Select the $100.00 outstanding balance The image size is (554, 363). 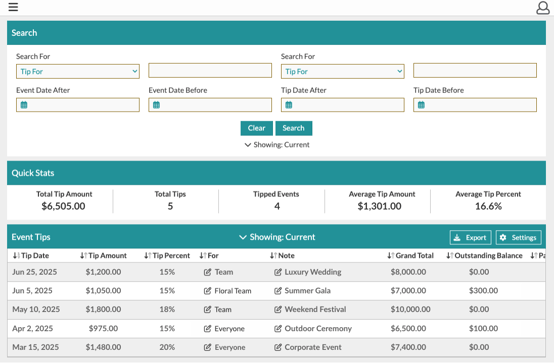point(483,329)
